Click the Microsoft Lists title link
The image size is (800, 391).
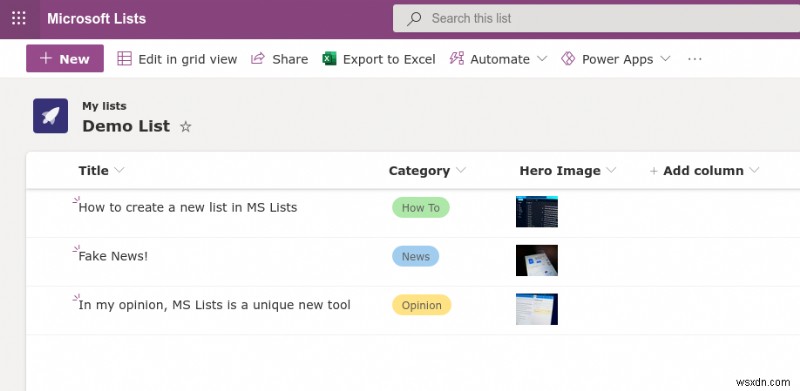pos(96,19)
